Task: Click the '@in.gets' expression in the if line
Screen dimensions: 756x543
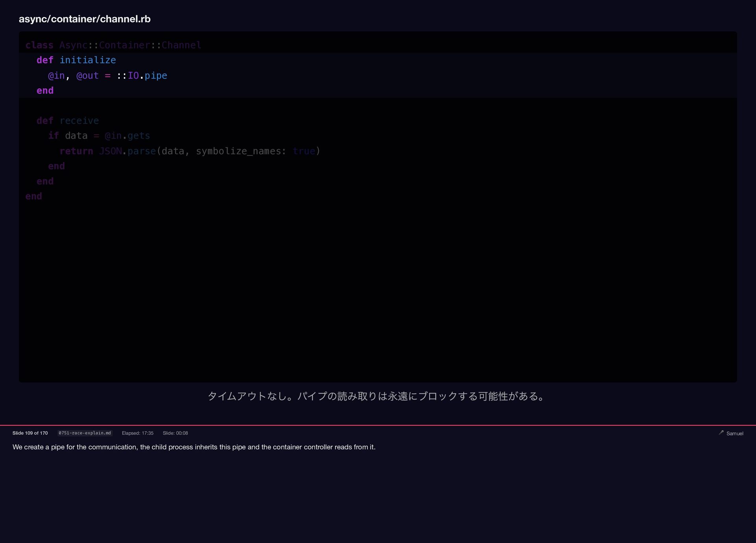Action: (127, 136)
